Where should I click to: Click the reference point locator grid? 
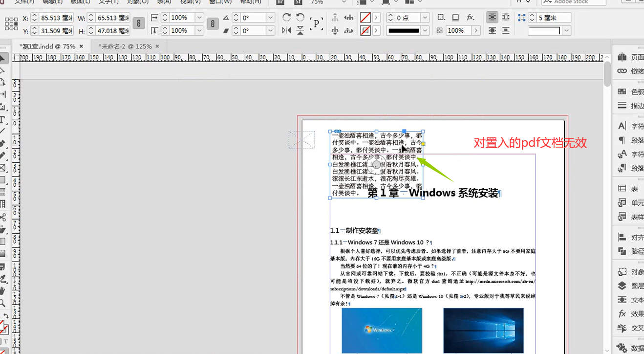[x=11, y=24]
